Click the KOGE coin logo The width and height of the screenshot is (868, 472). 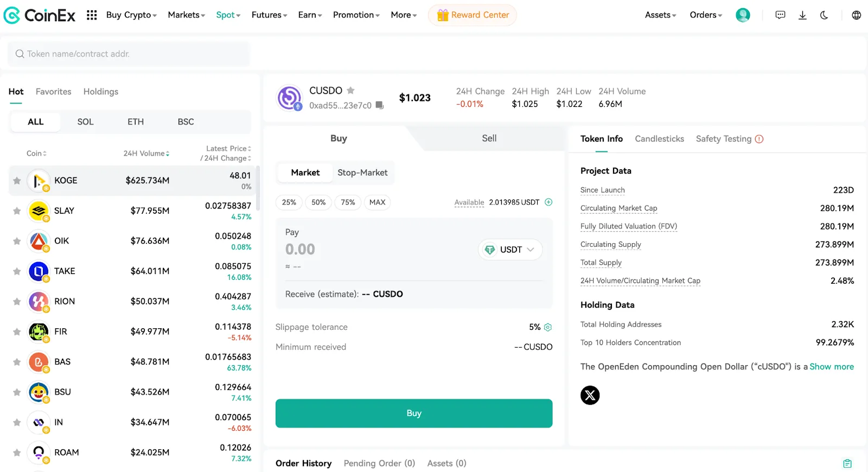point(39,181)
